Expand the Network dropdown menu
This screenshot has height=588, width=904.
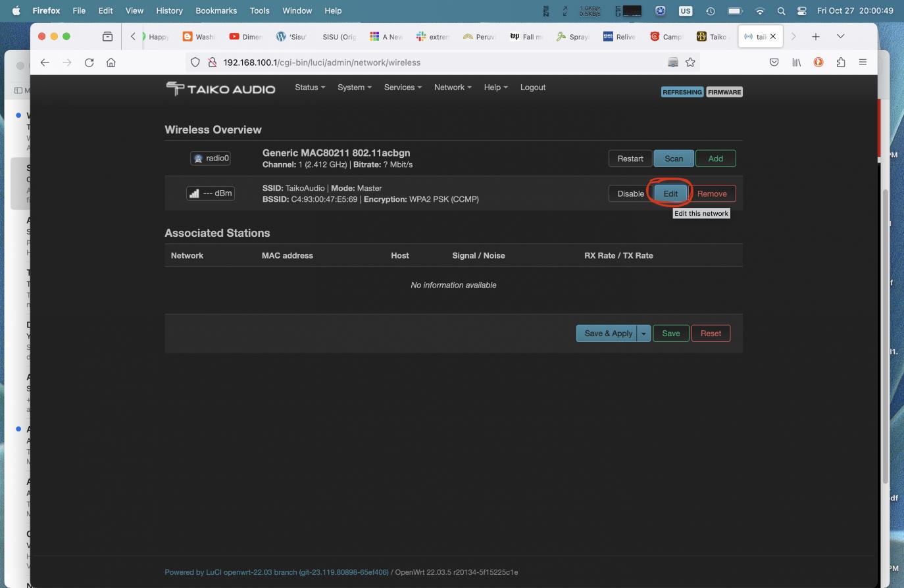click(x=452, y=87)
